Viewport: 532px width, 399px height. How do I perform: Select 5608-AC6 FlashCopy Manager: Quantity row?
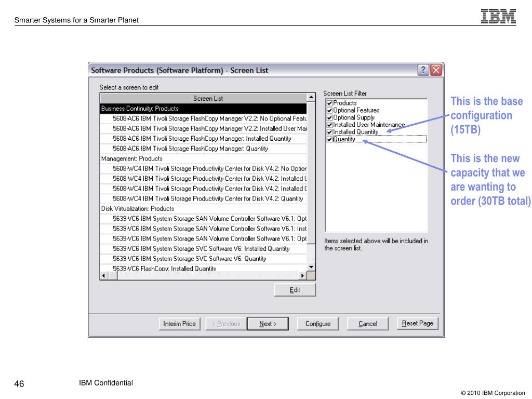click(203, 149)
